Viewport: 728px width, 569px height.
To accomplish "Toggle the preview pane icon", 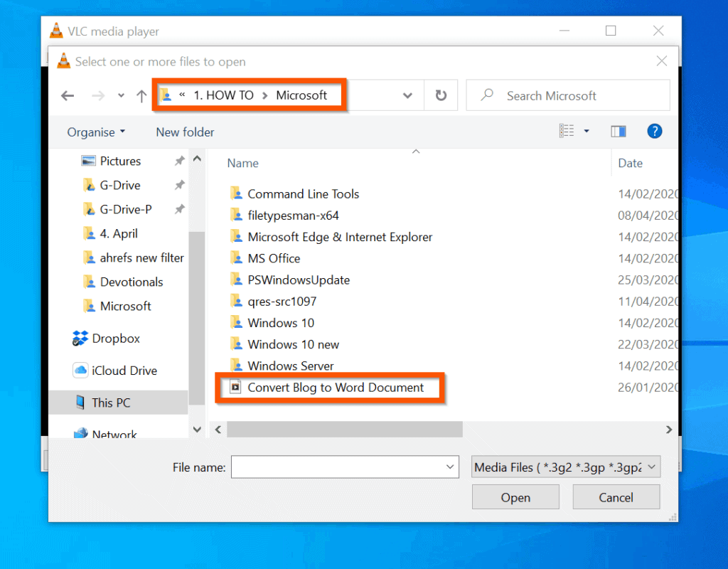I will [x=618, y=132].
